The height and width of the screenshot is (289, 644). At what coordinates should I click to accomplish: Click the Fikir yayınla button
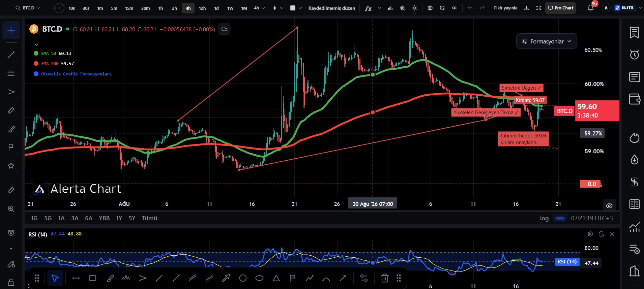505,8
